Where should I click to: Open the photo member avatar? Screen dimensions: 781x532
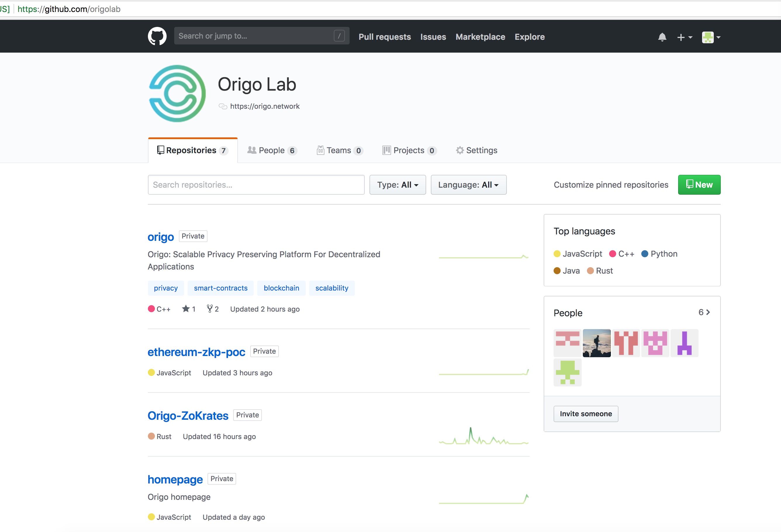(x=597, y=343)
